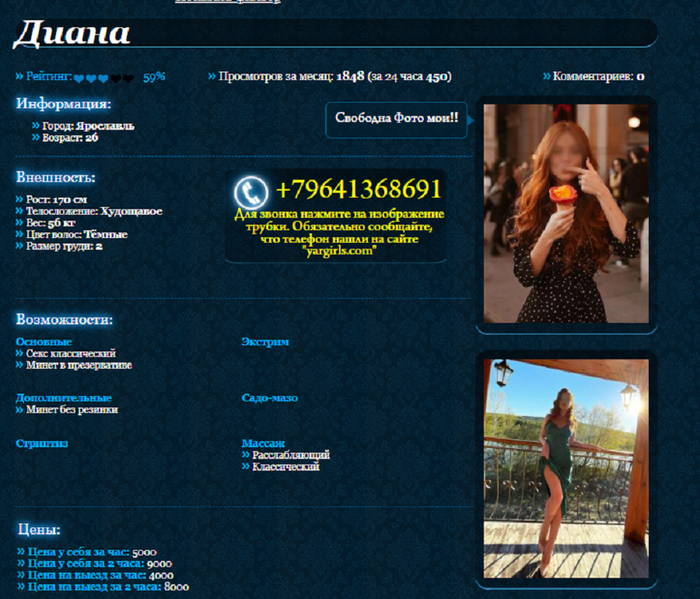The height and width of the screenshot is (599, 700).
Task: Click the arrow icon before Просмотров за месяц
Action: (212, 76)
